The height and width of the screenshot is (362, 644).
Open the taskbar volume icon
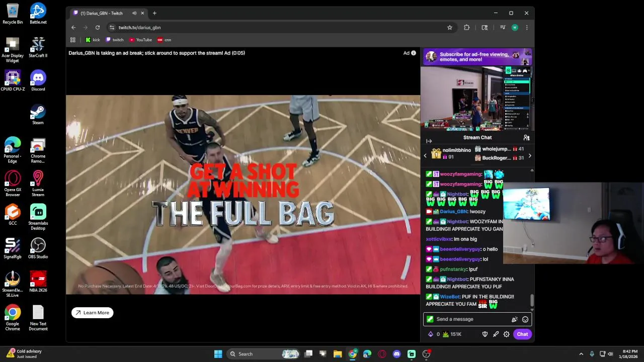click(611, 354)
